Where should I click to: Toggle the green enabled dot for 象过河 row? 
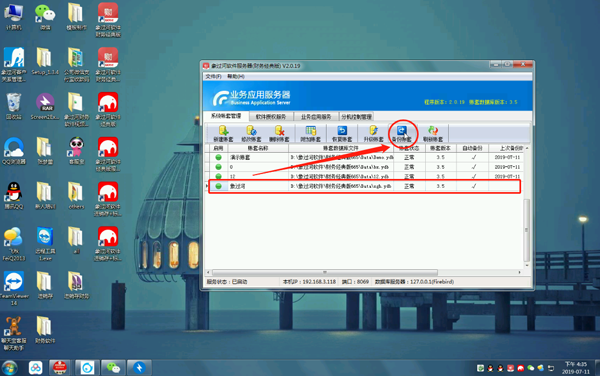coord(218,186)
